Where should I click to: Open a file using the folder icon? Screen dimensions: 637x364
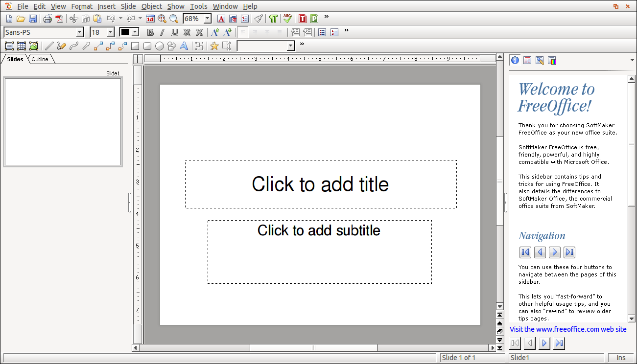coord(21,19)
